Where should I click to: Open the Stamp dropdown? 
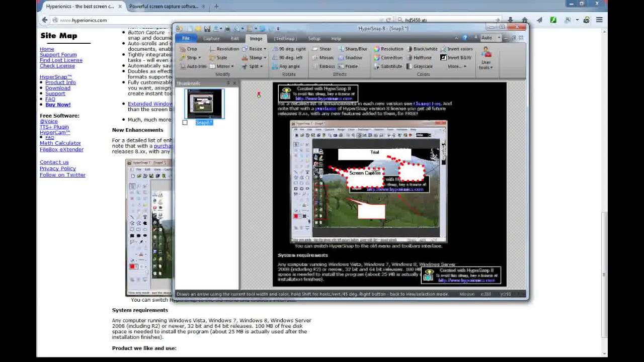pos(254,58)
